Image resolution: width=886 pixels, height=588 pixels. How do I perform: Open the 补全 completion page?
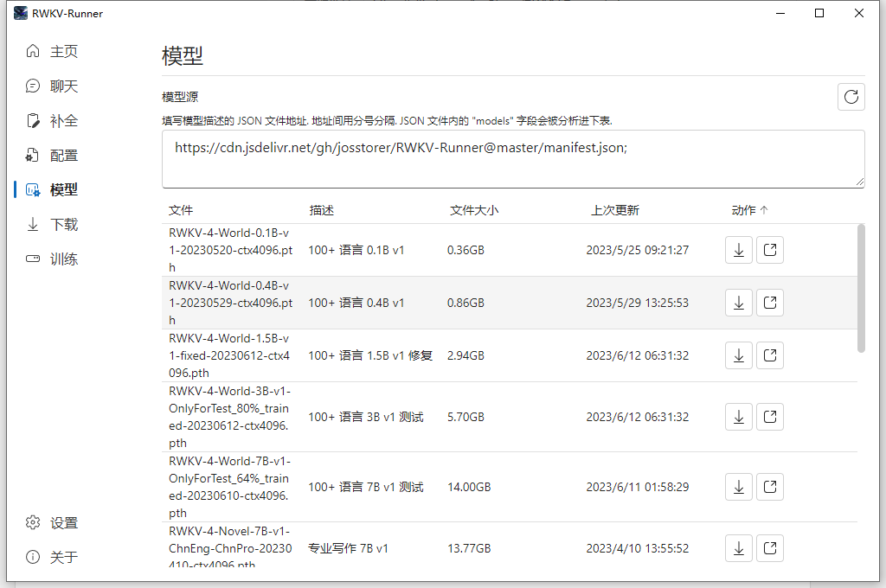(52, 121)
